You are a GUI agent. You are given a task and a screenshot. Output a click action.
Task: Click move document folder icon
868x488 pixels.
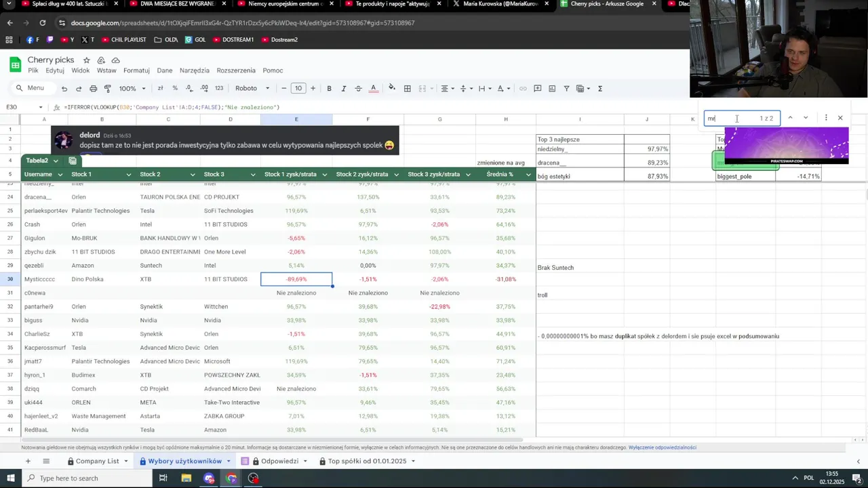tap(101, 60)
